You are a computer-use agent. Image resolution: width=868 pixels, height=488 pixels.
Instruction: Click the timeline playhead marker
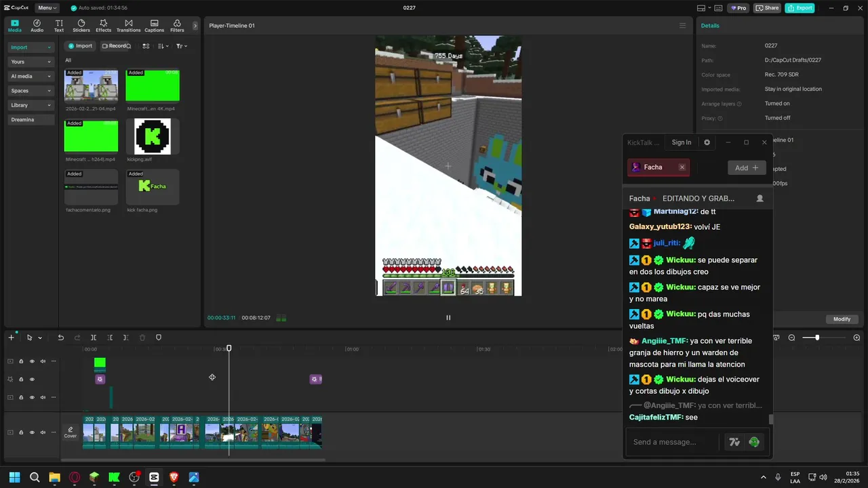pos(229,348)
